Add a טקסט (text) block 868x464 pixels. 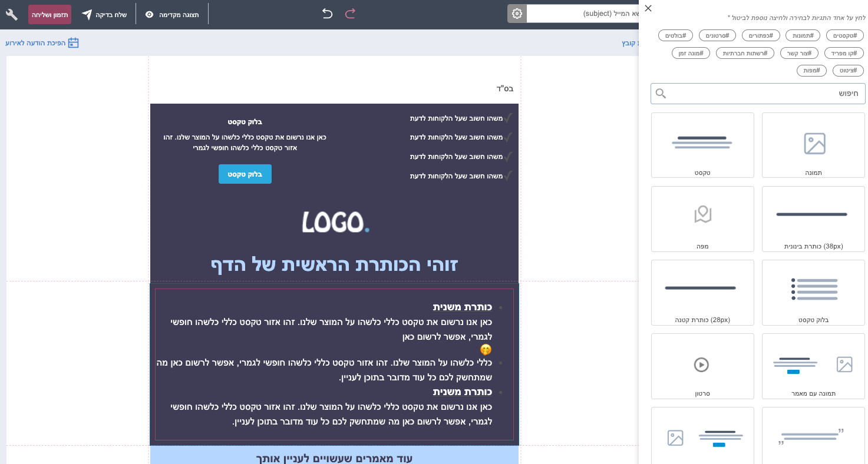coord(702,145)
